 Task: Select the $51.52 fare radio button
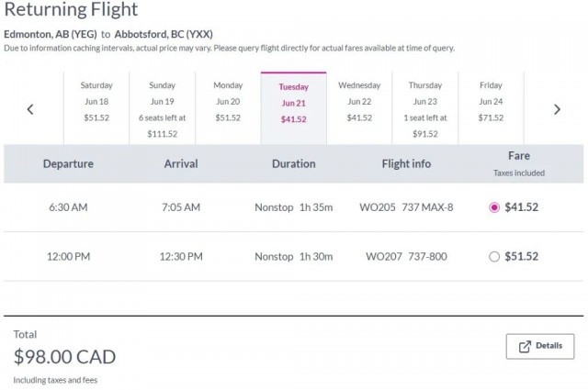tap(495, 257)
